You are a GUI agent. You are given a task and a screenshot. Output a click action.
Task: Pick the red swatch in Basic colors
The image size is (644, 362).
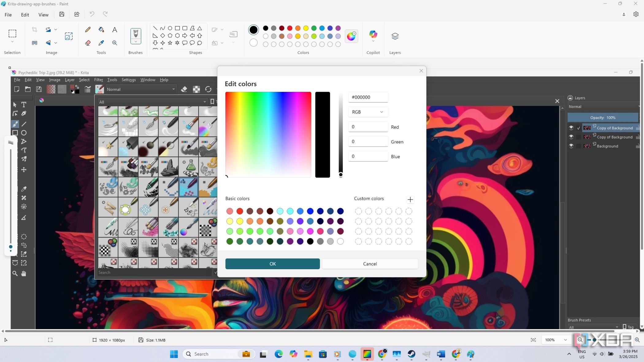click(240, 211)
